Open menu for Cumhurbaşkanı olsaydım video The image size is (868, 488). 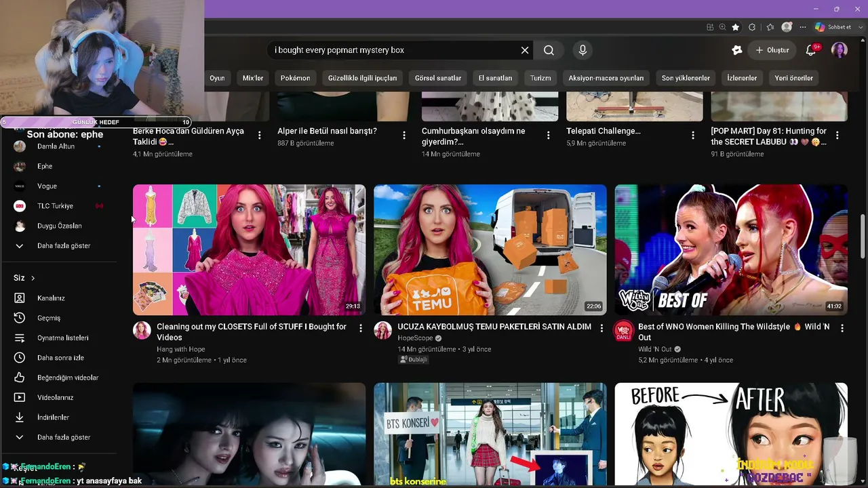[549, 136]
